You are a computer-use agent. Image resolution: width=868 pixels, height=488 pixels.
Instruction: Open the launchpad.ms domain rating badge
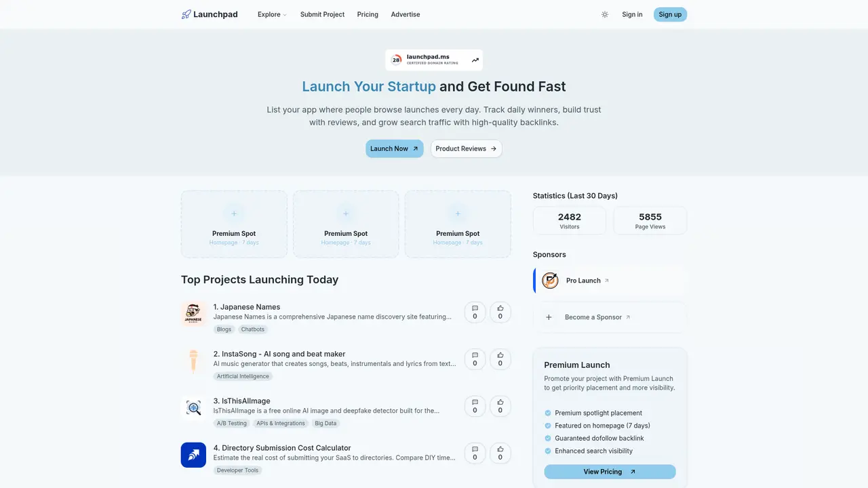(x=434, y=60)
